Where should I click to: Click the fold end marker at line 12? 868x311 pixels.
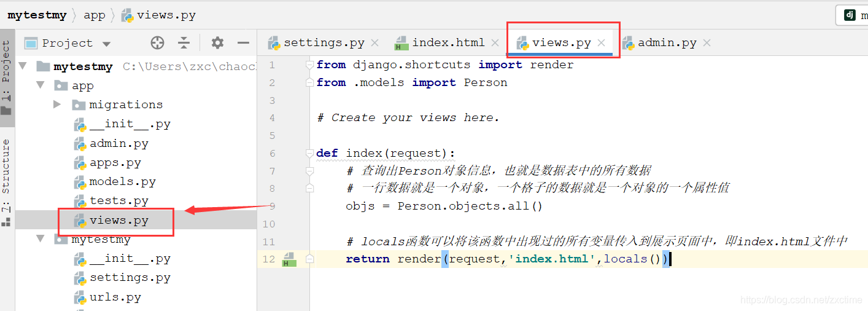click(309, 259)
